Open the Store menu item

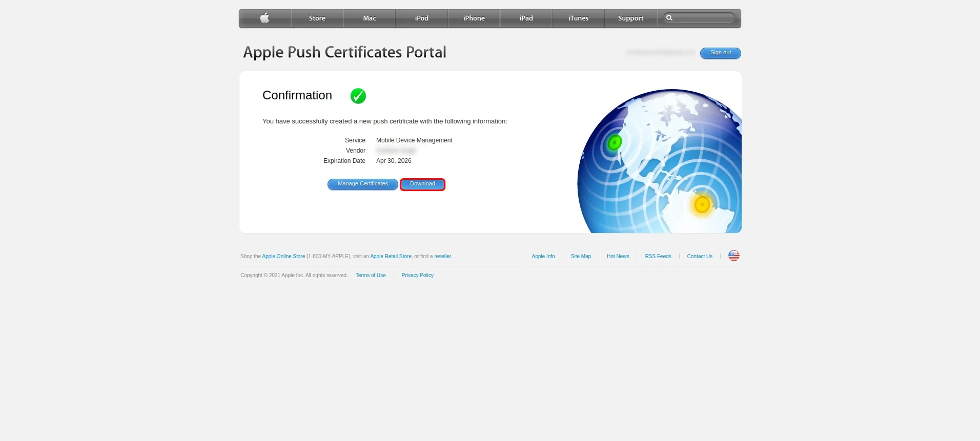point(317,18)
